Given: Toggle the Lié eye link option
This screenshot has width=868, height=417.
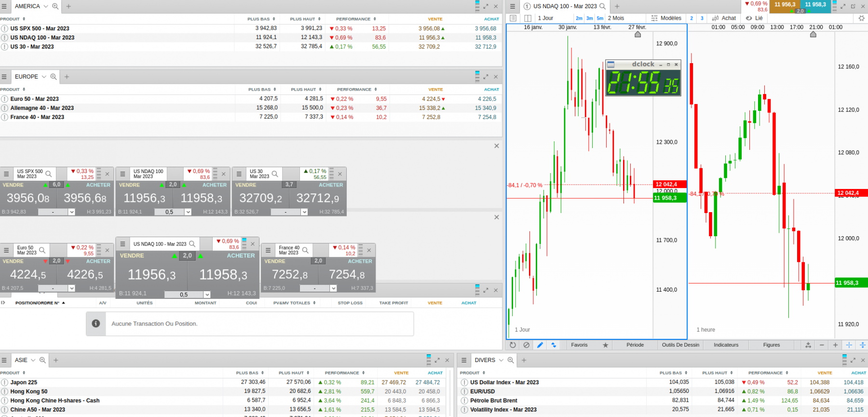Looking at the screenshot, I should (754, 18).
